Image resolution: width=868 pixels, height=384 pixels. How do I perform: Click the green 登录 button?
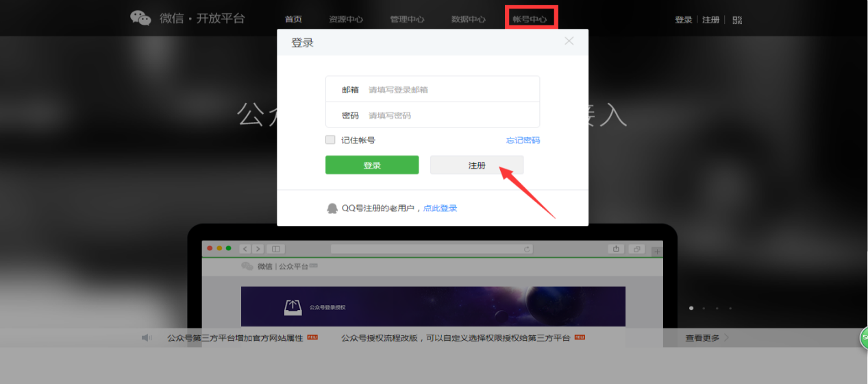pos(372,165)
